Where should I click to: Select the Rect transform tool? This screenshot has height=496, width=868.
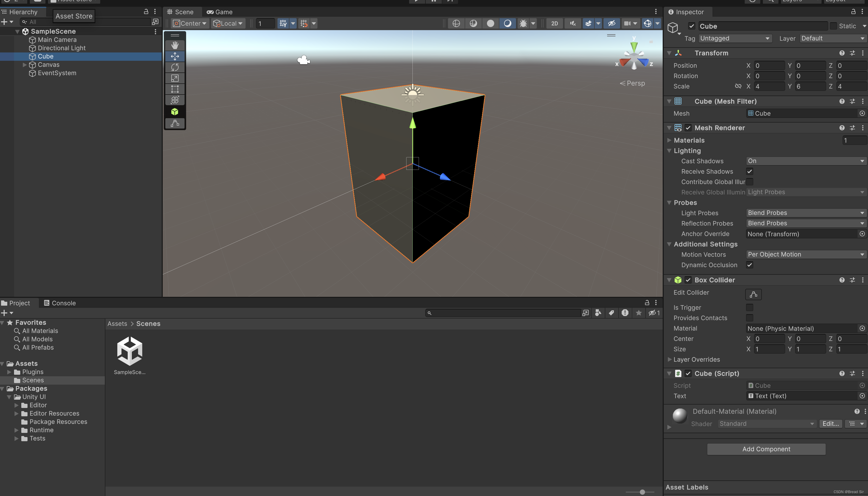tap(175, 89)
